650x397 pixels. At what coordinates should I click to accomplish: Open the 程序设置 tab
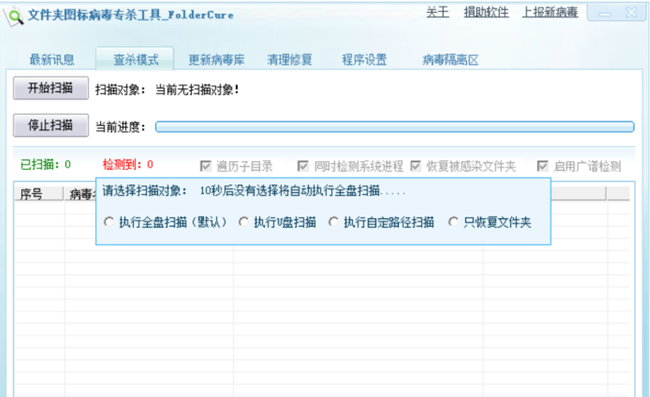tap(364, 60)
